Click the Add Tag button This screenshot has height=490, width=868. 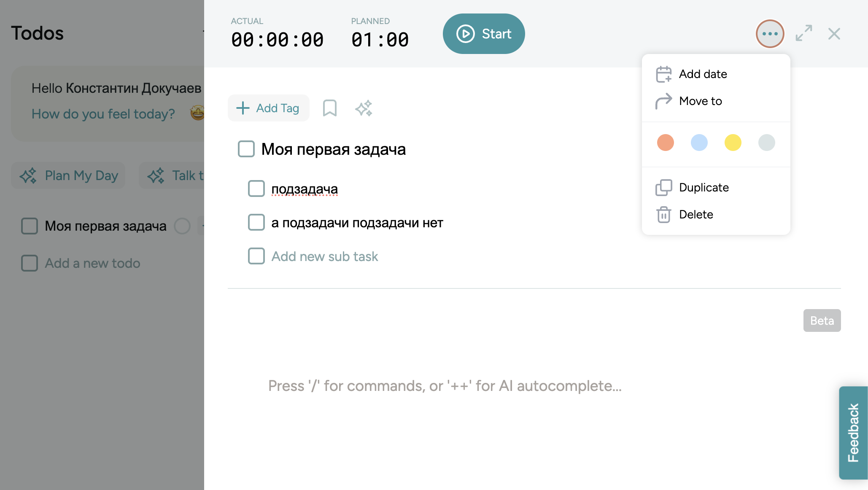269,108
